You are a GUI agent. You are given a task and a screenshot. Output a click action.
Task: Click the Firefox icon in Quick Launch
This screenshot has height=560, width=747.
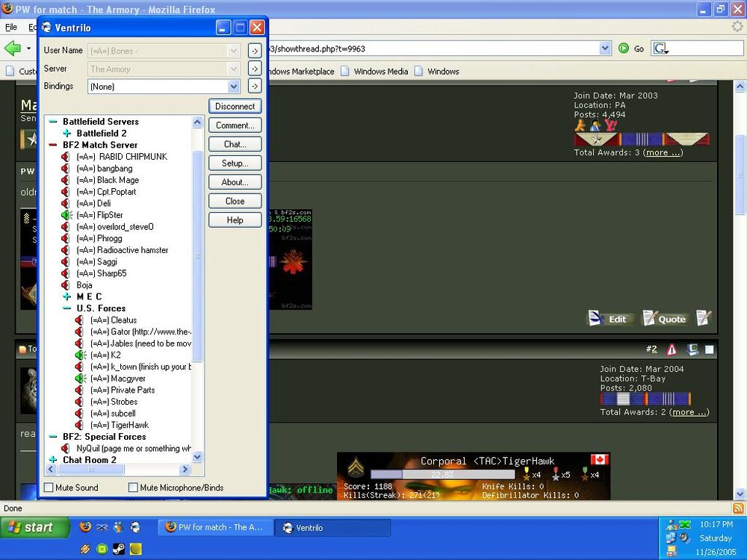[85, 526]
